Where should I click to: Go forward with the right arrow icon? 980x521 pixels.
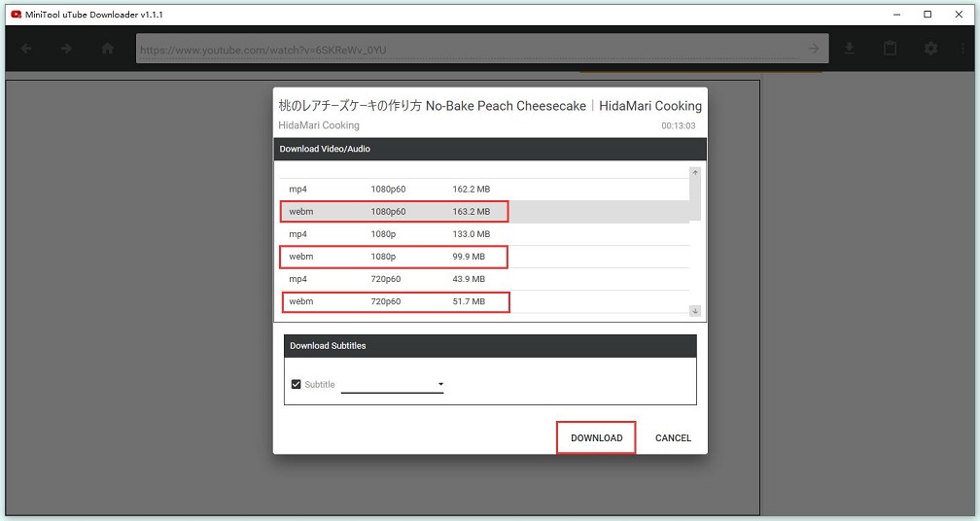pos(66,48)
